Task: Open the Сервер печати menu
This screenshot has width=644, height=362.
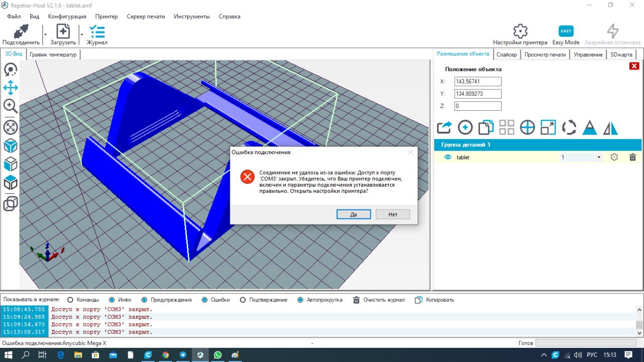Action: click(146, 16)
